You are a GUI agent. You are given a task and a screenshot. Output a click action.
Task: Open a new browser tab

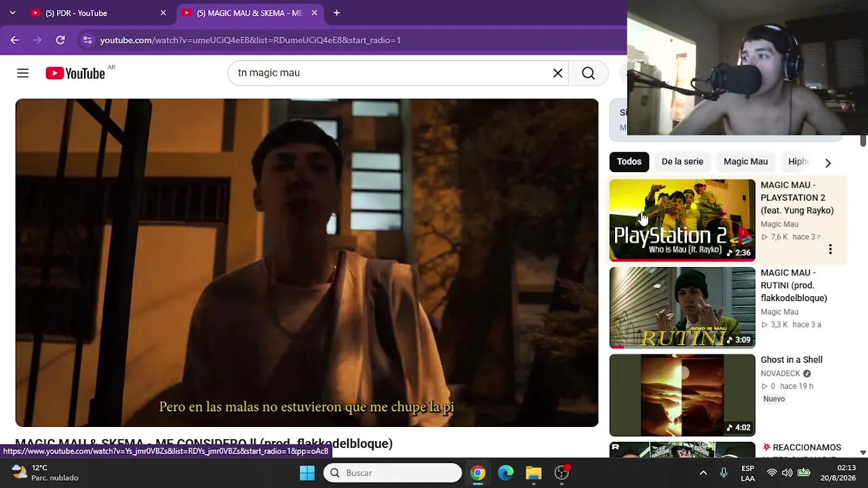click(336, 13)
